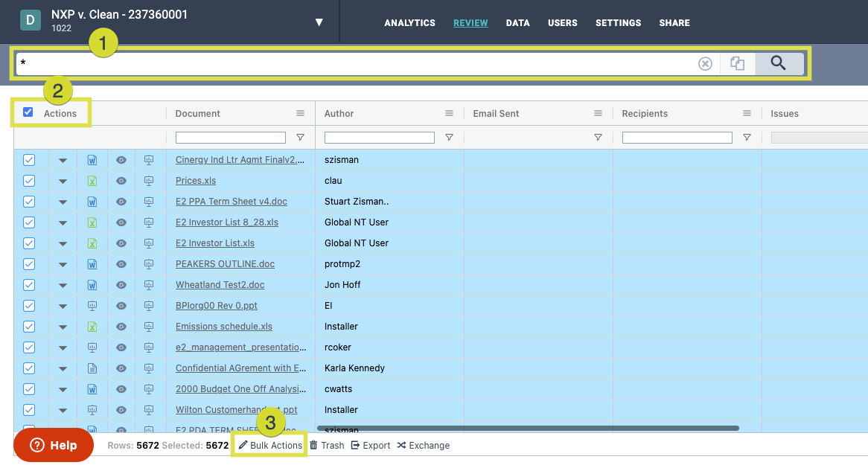Click the presentation icon in BPlorg00 row
Screen dimensions: 868x468
click(x=92, y=306)
